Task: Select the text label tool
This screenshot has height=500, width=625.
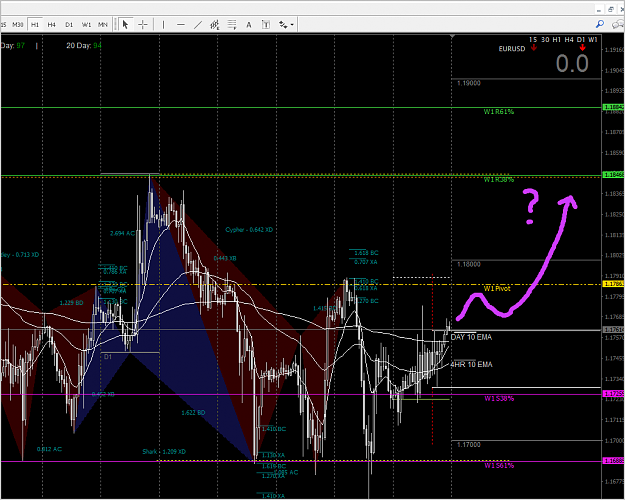Action: (266, 25)
